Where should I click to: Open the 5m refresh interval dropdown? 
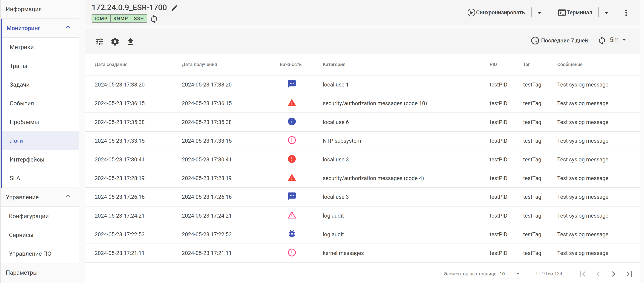618,40
